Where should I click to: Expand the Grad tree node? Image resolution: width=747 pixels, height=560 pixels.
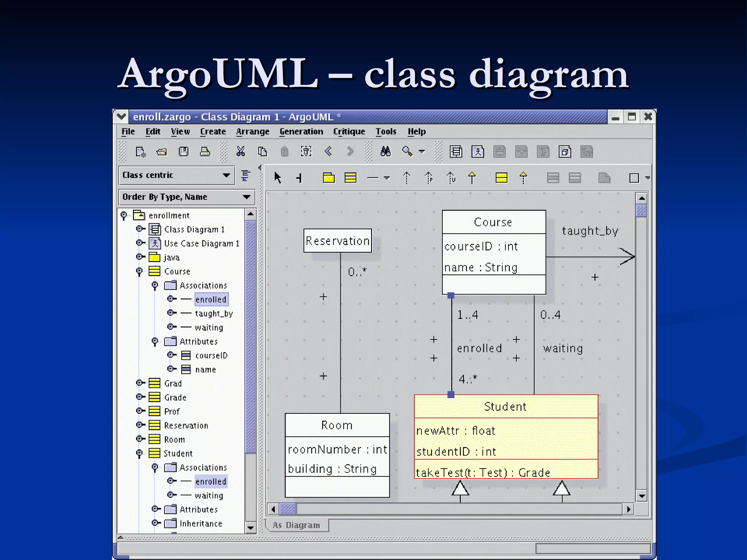point(140,383)
